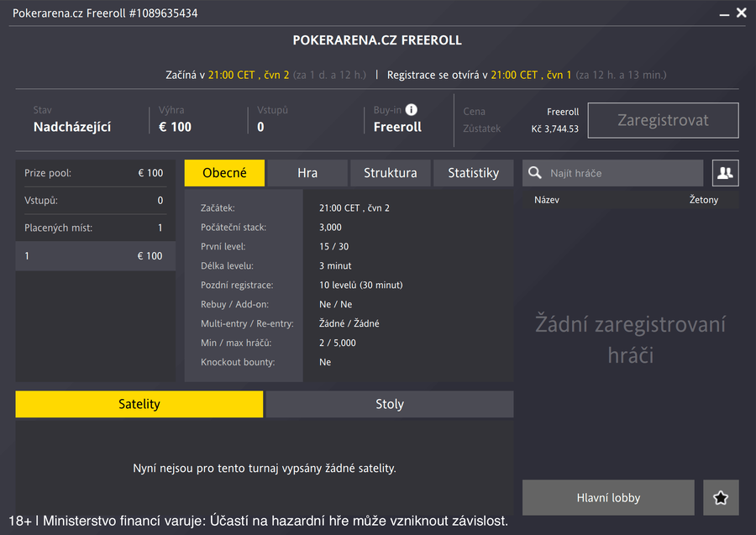Click the Kč 3,744.53 balance value
This screenshot has width=756, height=535.
point(555,129)
